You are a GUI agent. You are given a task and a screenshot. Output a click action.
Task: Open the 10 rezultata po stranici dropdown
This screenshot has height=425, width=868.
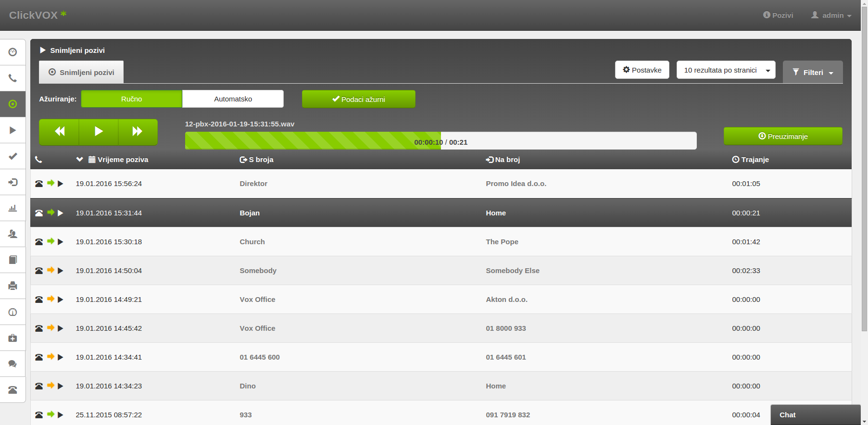726,70
